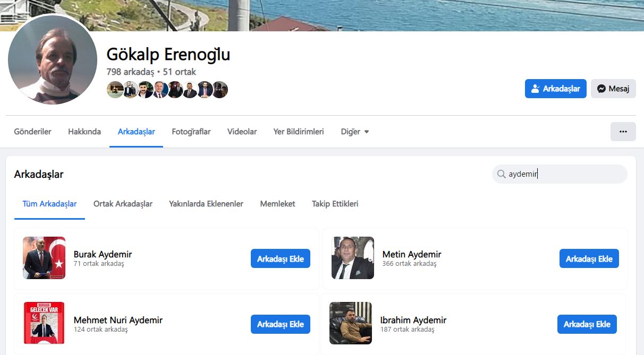
Task: Select the Ortak Arkadaşlar filter tab
Action: point(123,204)
